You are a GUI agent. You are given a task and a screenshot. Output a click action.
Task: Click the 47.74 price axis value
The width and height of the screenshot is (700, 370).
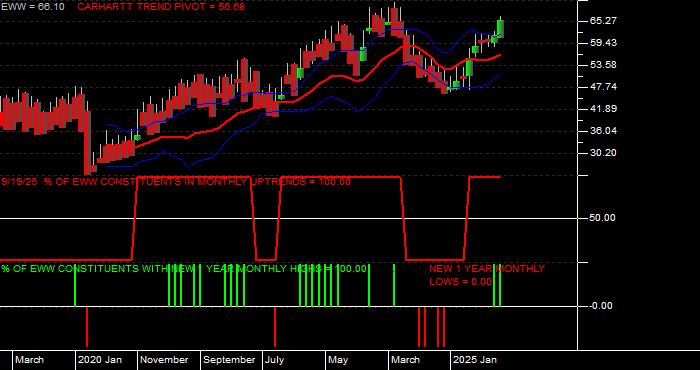(603, 87)
